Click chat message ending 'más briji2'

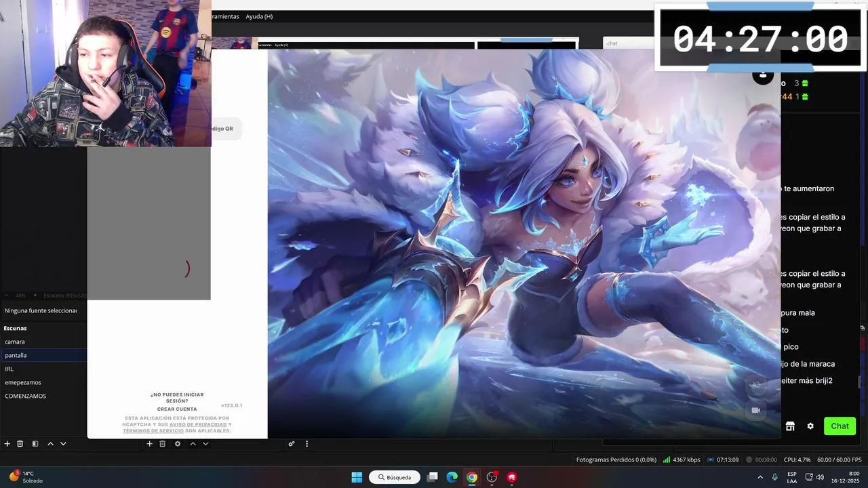point(807,381)
